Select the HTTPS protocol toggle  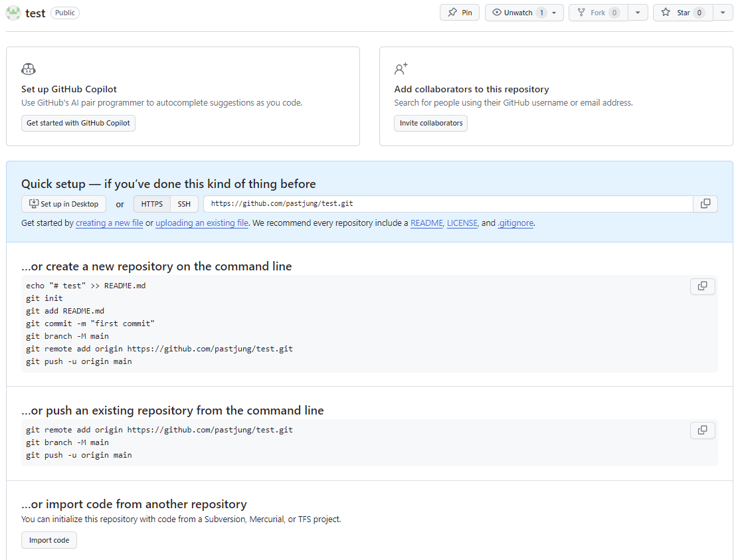(152, 204)
